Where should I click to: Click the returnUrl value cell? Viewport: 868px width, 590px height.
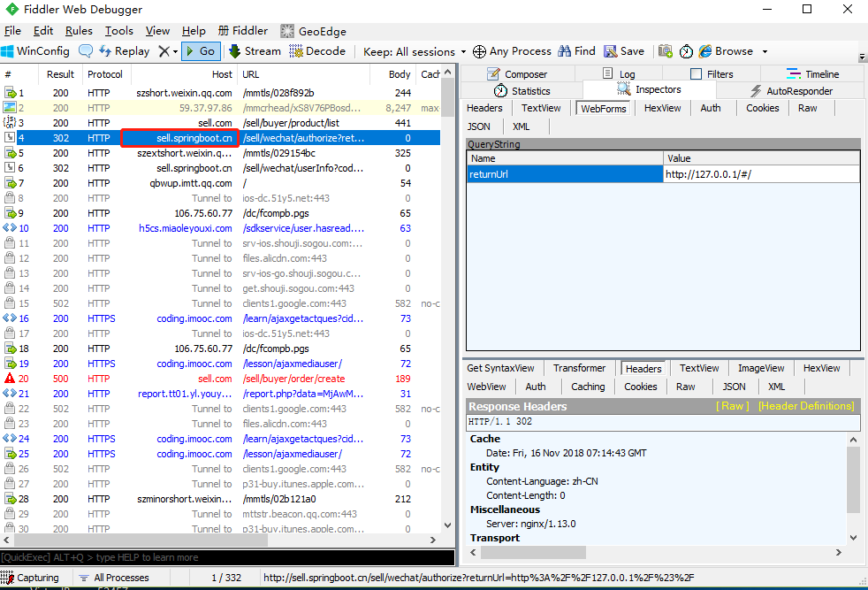click(761, 174)
